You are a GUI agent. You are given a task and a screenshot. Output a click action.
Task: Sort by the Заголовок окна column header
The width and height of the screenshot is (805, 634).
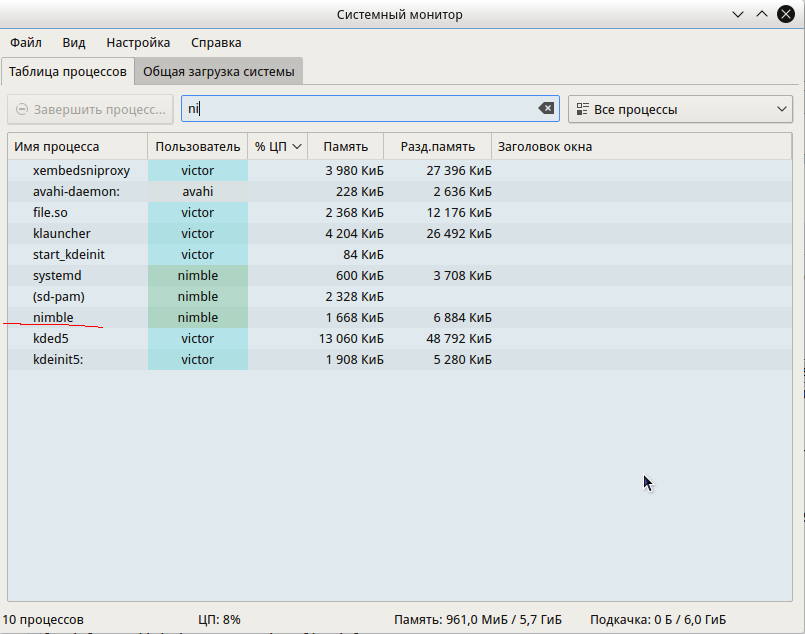(642, 146)
